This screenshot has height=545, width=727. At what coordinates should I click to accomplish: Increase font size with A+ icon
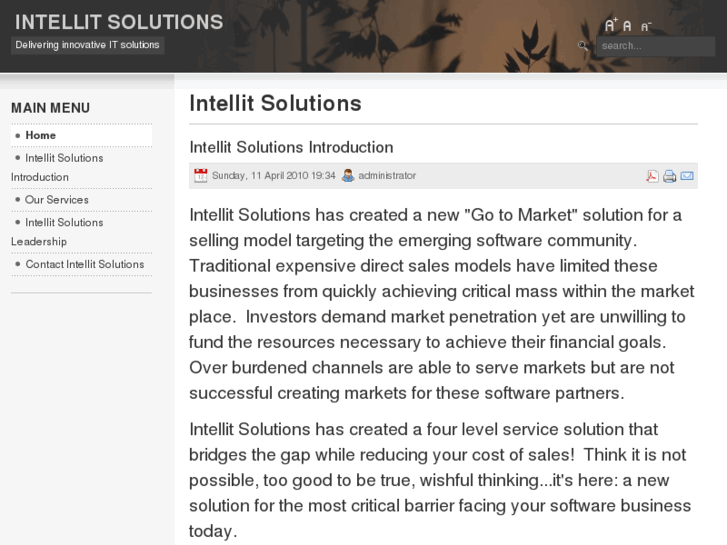click(611, 26)
